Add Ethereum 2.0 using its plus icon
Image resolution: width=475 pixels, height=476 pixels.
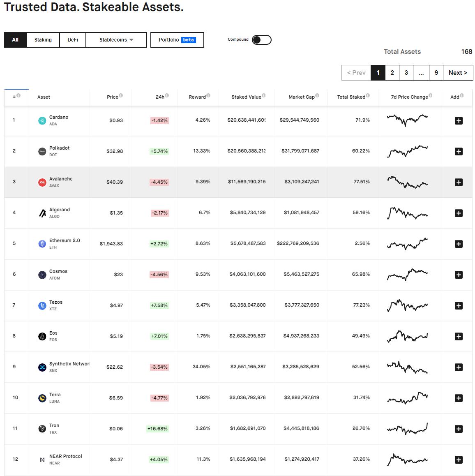coord(458,244)
